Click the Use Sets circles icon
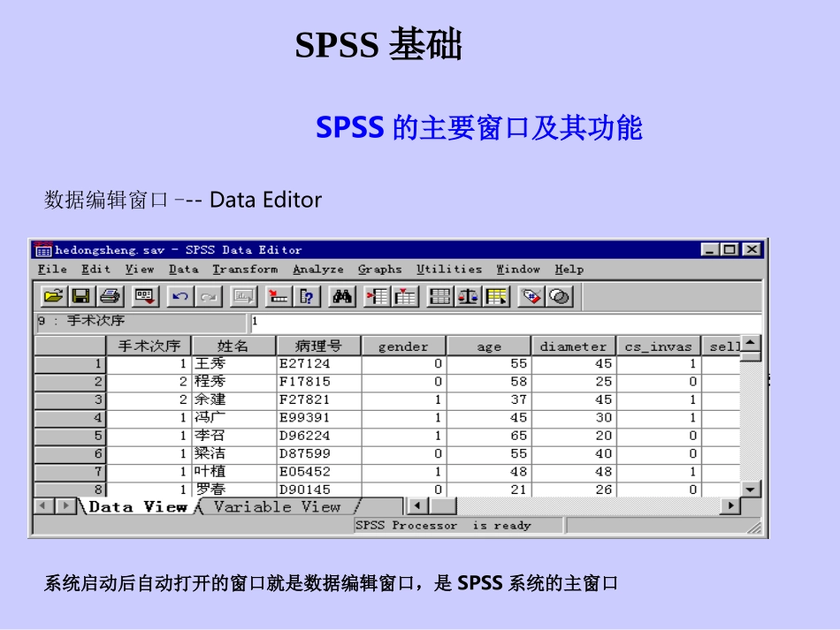840x630 pixels. pos(560,296)
